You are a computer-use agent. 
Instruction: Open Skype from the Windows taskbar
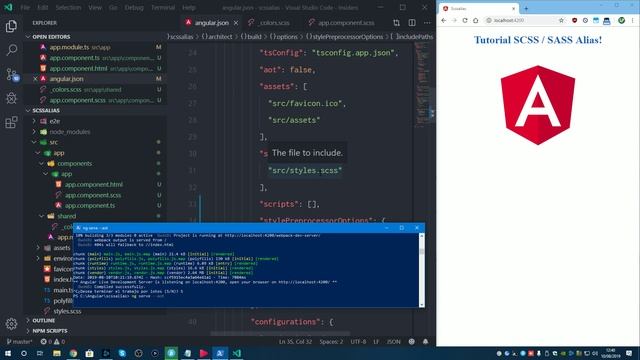click(122, 353)
